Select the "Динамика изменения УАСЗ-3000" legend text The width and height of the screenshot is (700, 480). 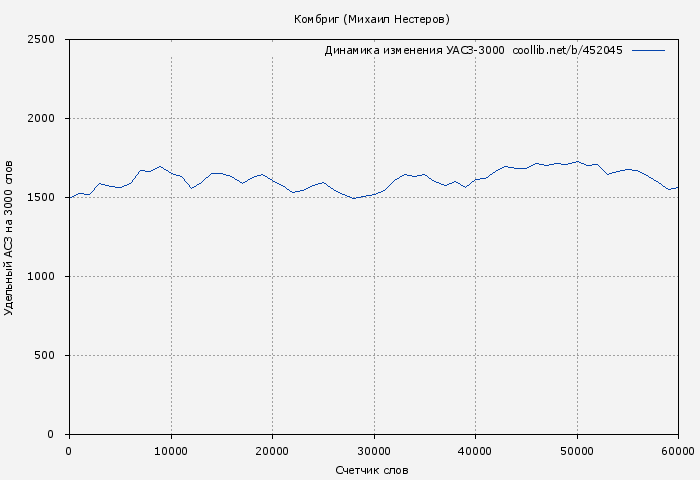point(414,50)
